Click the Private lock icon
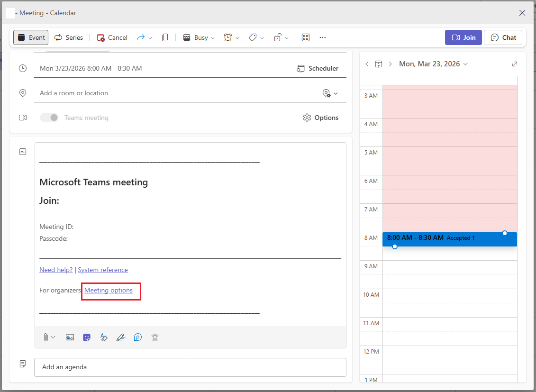The height and width of the screenshot is (392, 536). (278, 37)
